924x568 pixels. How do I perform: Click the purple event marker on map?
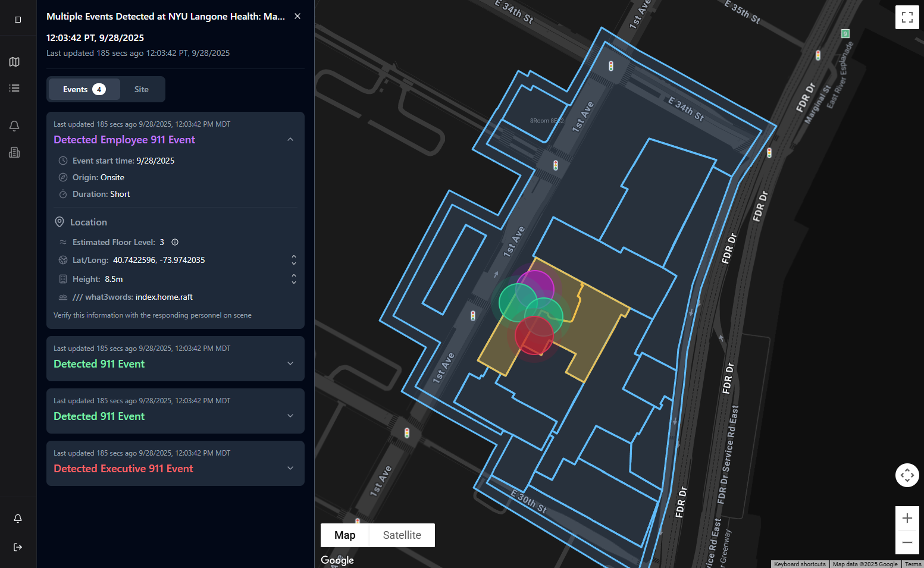pos(536,288)
